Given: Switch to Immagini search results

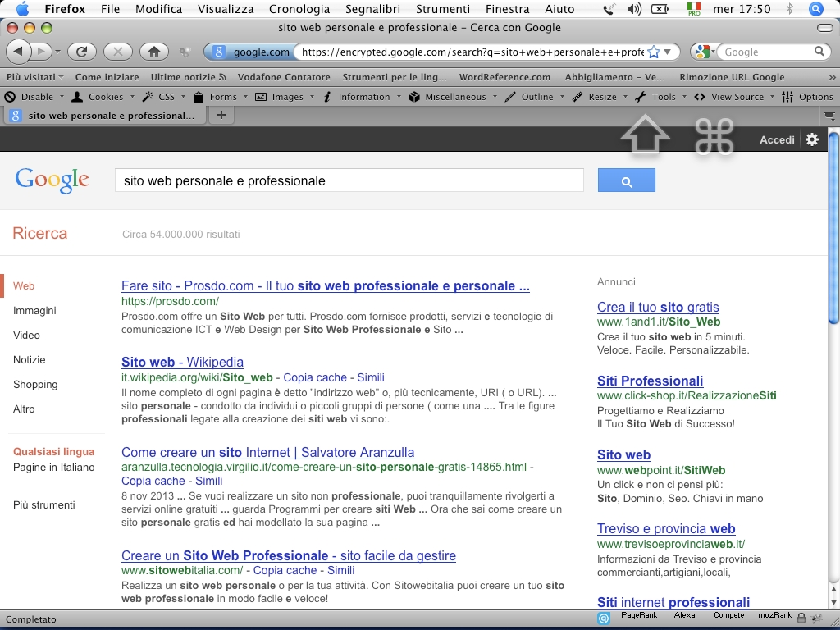Looking at the screenshot, I should point(34,311).
